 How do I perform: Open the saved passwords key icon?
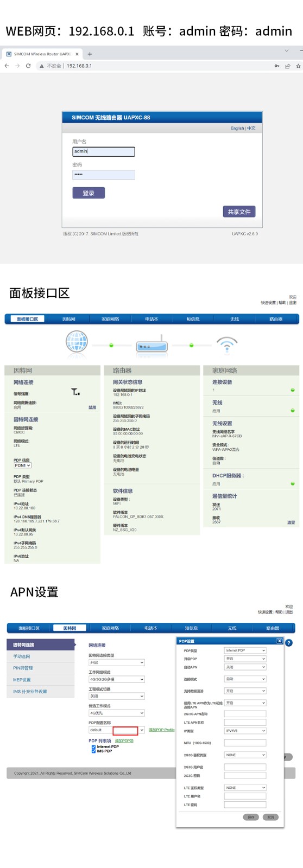point(277,66)
